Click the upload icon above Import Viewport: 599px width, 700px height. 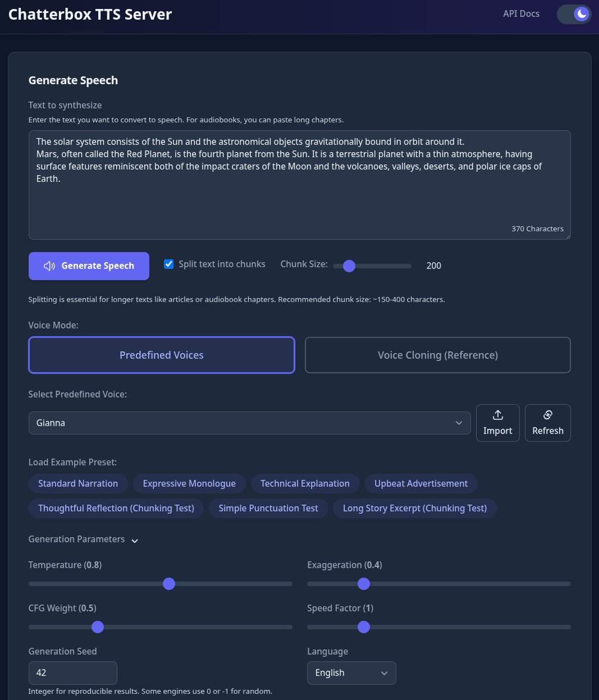click(x=497, y=415)
